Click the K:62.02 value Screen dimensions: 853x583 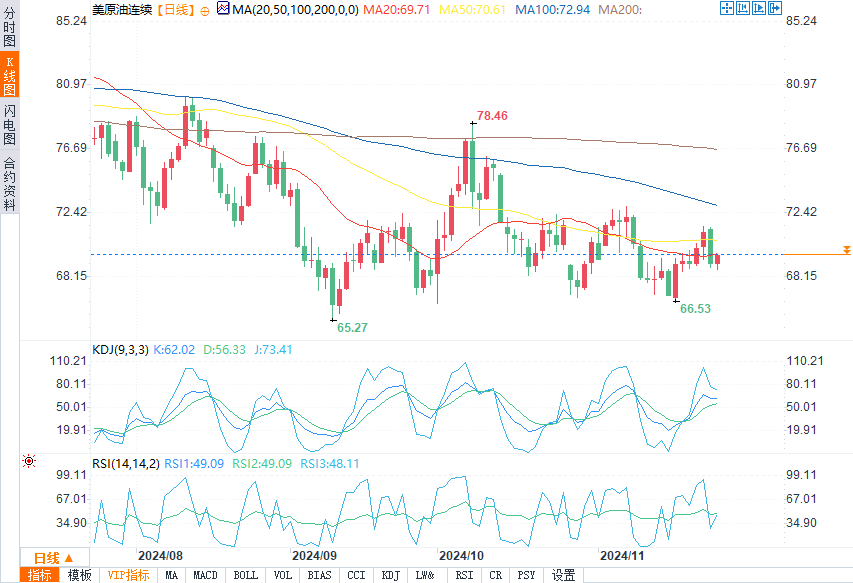click(174, 350)
